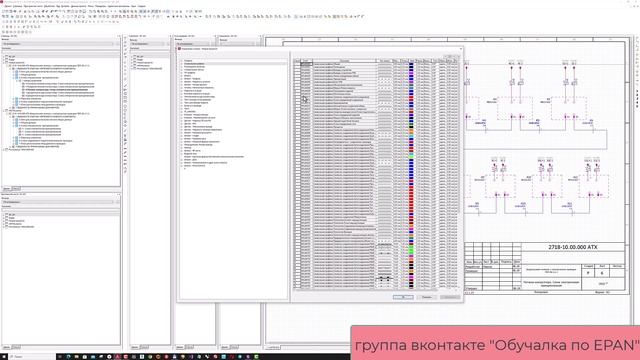Screen dimensions: 640x360
Task: Select Размещение свойств node in layer tree
Action: [194, 67]
